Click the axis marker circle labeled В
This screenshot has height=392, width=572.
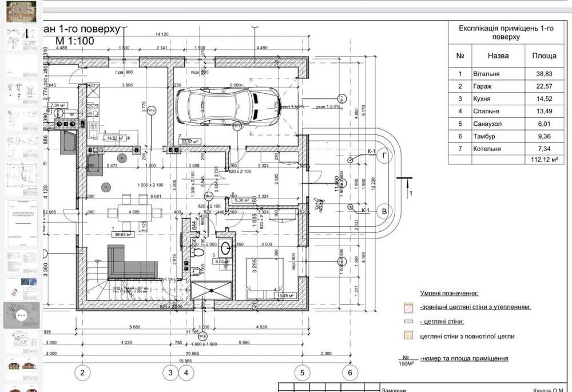tap(385, 212)
